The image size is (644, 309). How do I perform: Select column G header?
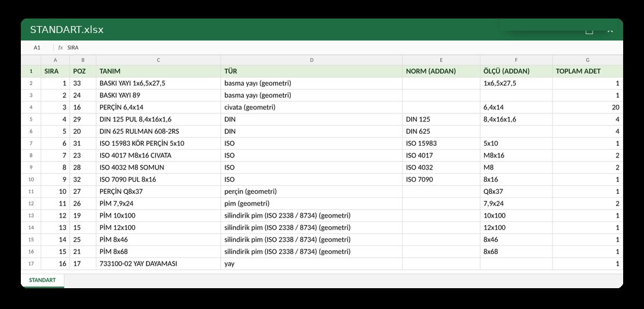click(587, 60)
